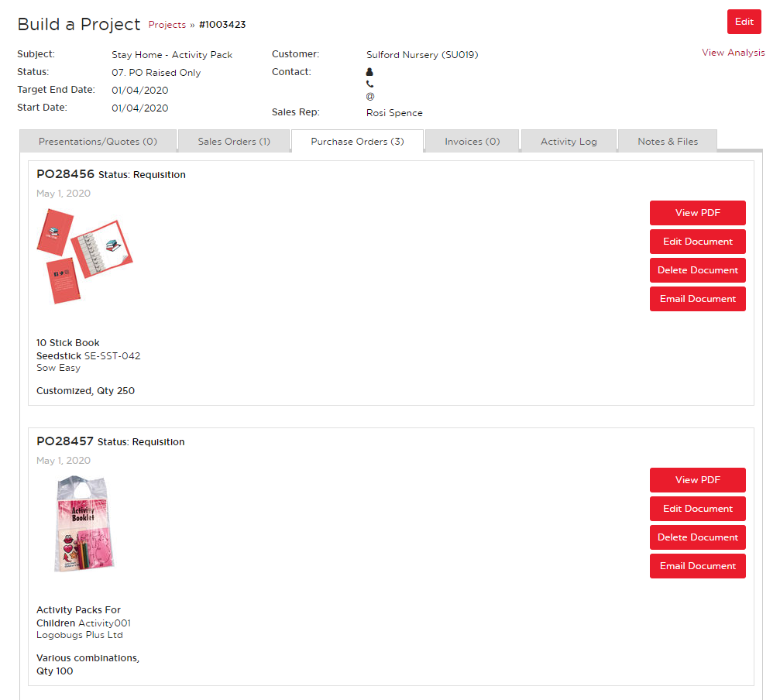780x700 pixels.
Task: Click 'Logobugs Plus Ltd' supplier name
Action: click(x=80, y=635)
